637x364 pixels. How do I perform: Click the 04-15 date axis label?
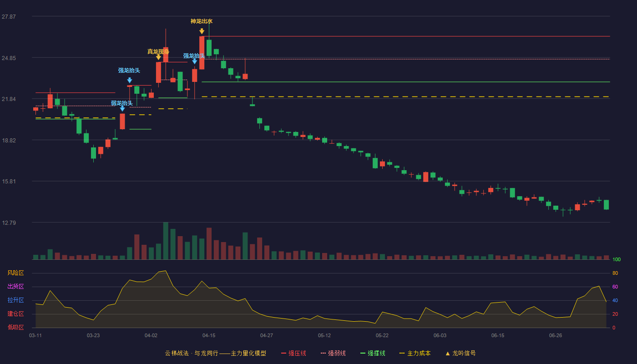click(209, 335)
